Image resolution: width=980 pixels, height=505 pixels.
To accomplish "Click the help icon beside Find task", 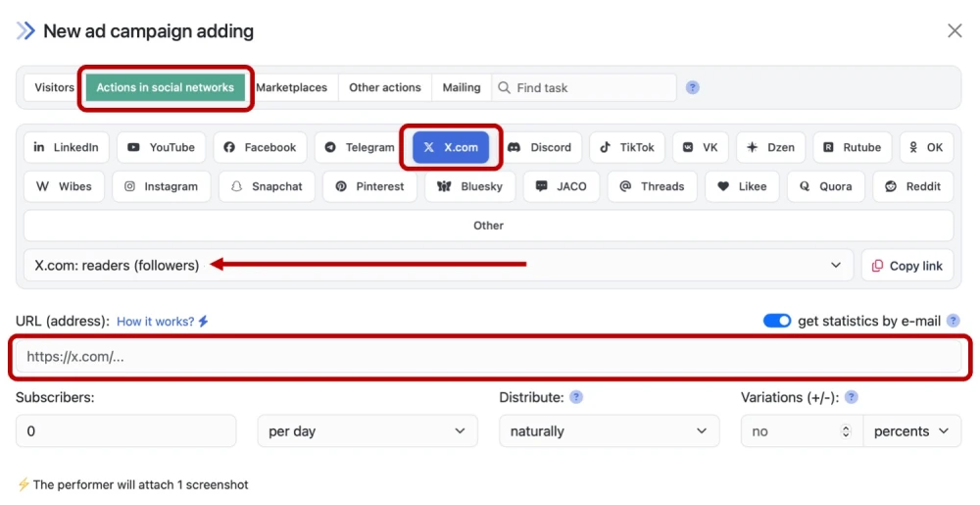I will [693, 87].
